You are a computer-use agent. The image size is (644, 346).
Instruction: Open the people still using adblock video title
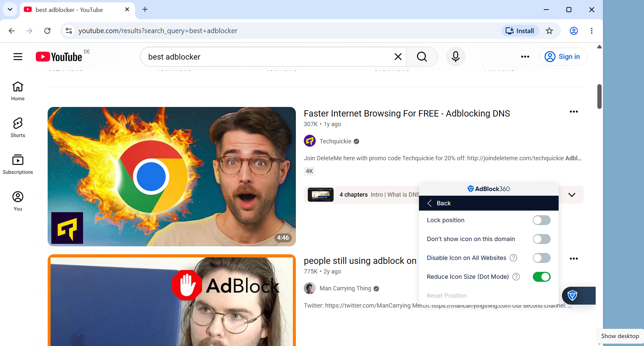click(360, 261)
